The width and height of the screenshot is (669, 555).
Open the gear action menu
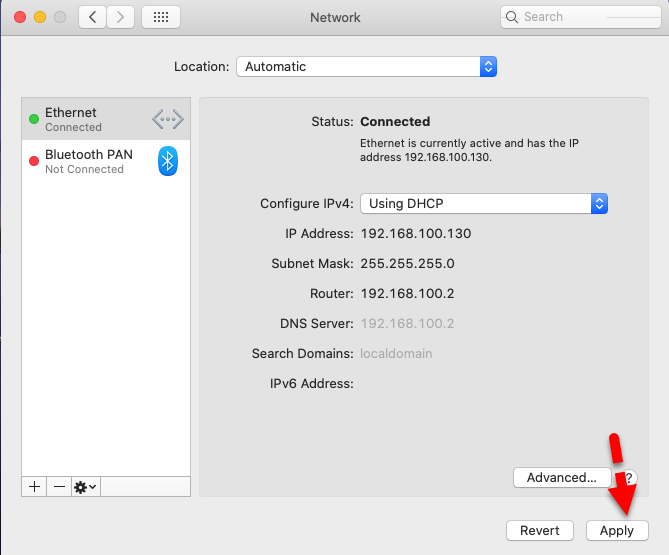[x=86, y=486]
